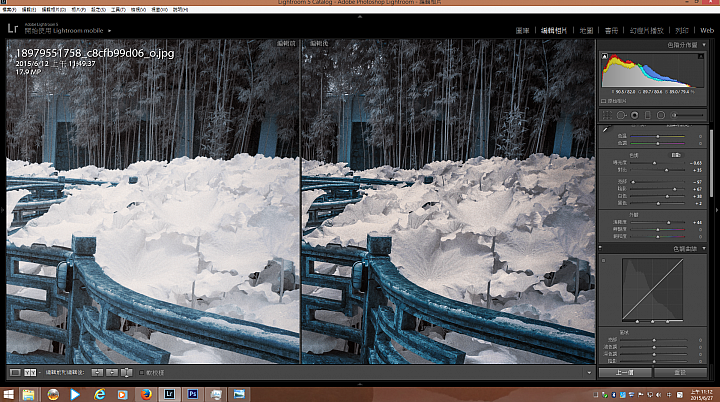Click the After photo preview
This screenshot has height=402, width=720.
(448, 201)
